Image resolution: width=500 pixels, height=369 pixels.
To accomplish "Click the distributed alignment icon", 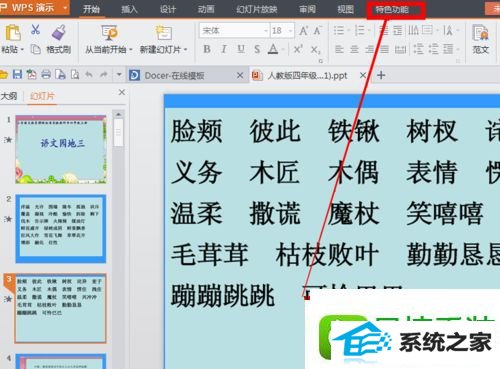I will (400, 49).
